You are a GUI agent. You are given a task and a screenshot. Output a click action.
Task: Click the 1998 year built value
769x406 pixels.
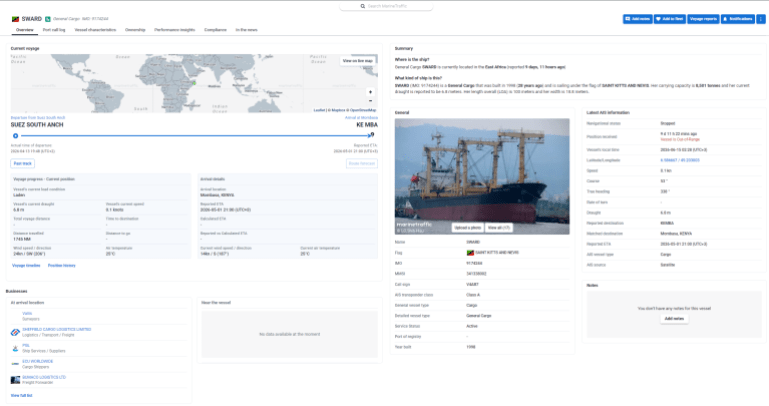pos(470,347)
